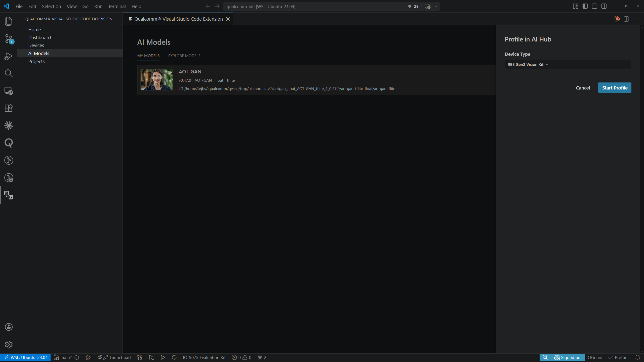
Task: Open Run and Debug view
Action: pyautogui.click(x=9, y=56)
